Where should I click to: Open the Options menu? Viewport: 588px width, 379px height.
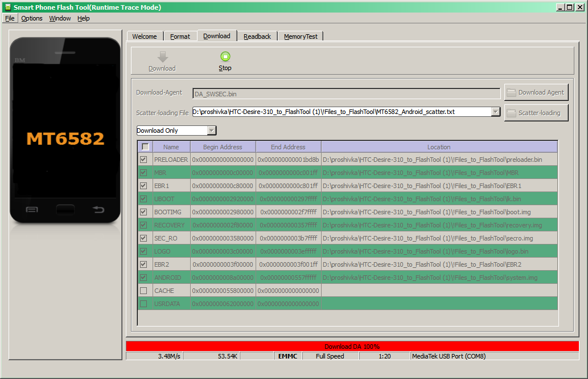point(32,18)
